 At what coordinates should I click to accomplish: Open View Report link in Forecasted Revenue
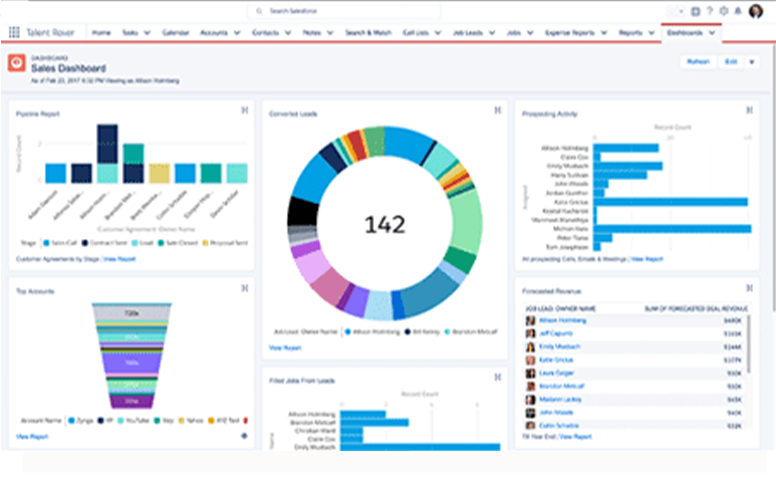click(576, 437)
